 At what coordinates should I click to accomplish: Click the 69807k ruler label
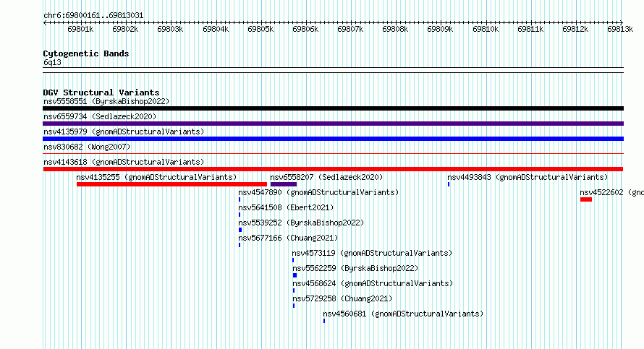pos(350,29)
